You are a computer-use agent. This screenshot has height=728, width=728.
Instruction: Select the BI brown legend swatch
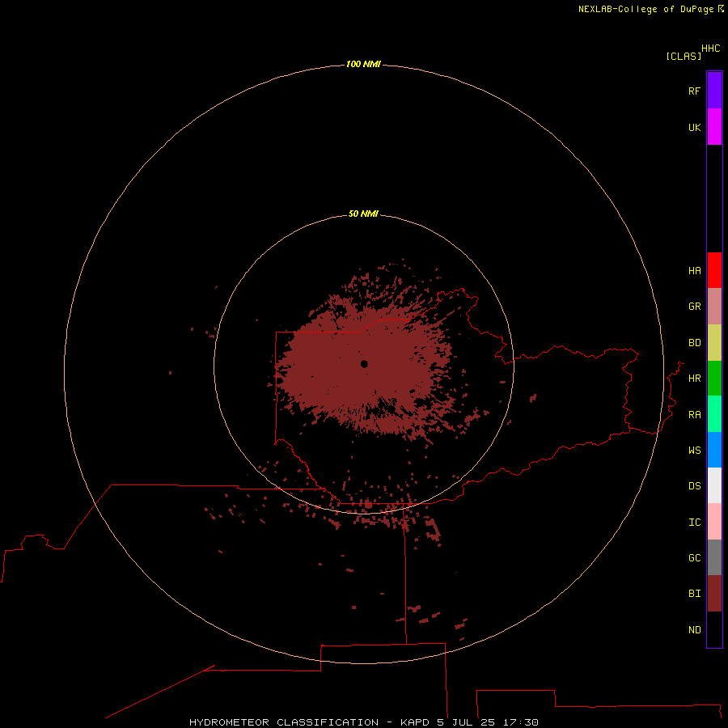point(714,594)
